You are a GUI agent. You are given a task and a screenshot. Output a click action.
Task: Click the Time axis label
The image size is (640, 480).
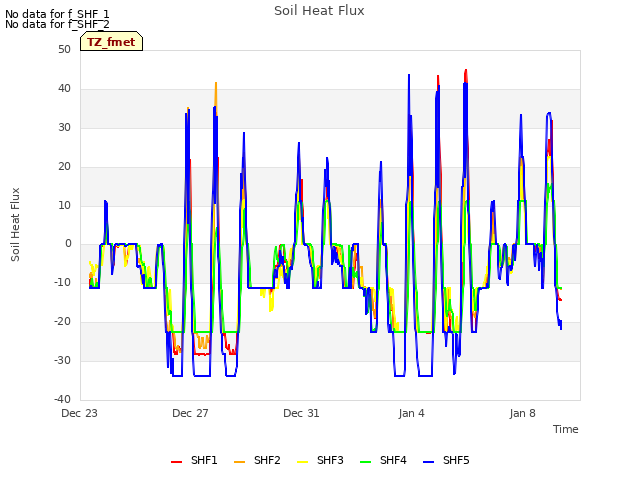(x=566, y=429)
